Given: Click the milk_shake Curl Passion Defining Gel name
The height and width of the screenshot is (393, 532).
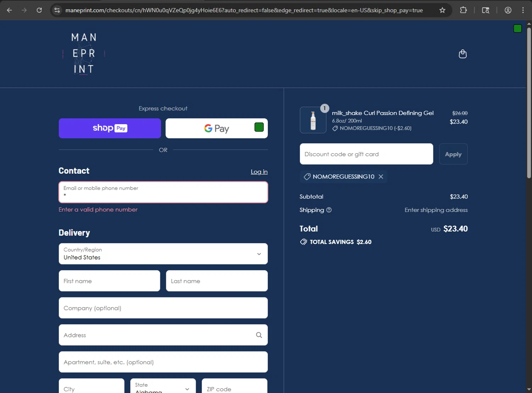Looking at the screenshot, I should (x=383, y=113).
